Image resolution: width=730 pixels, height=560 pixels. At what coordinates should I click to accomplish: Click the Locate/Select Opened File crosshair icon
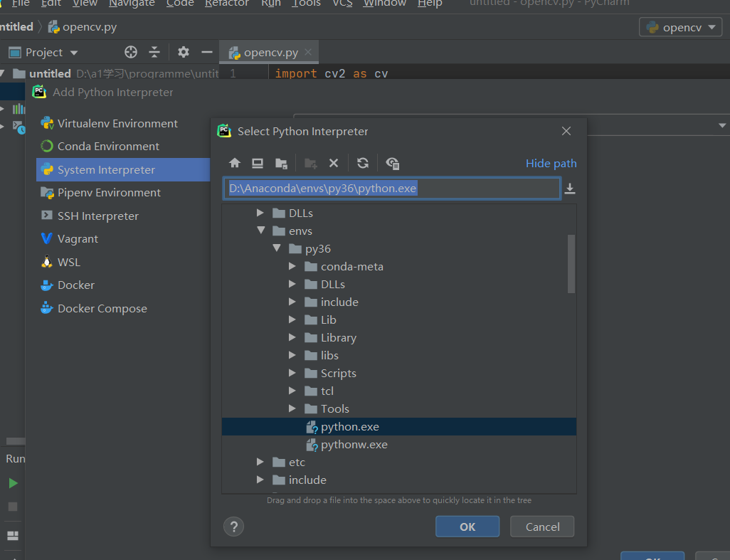click(131, 52)
